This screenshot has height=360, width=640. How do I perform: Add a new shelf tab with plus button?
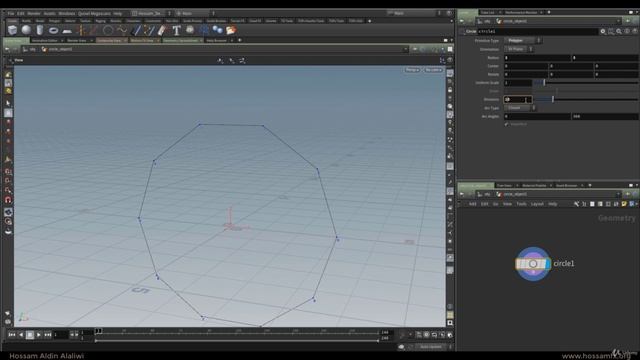click(370, 21)
